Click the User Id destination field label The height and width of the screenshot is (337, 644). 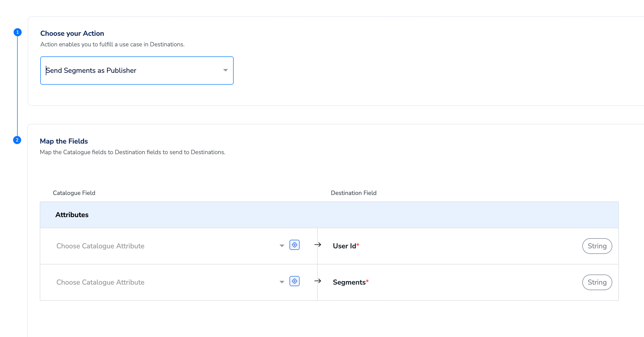(x=344, y=246)
